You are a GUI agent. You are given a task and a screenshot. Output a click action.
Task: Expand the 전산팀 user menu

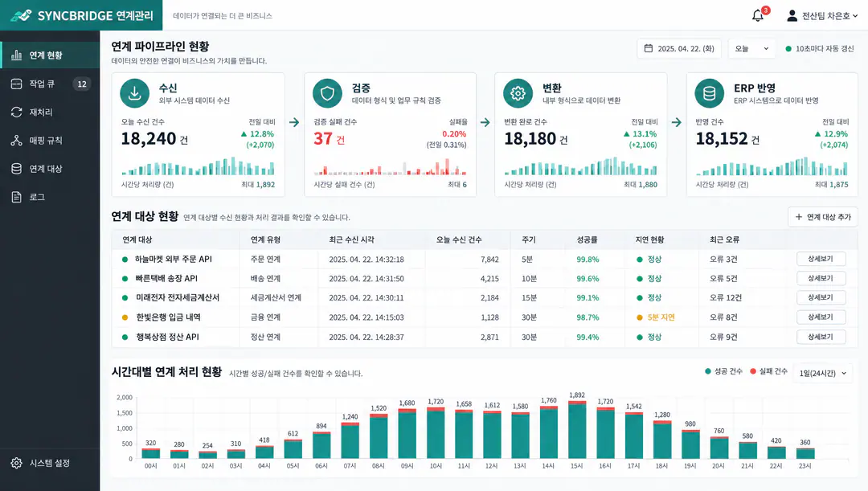[x=822, y=15]
